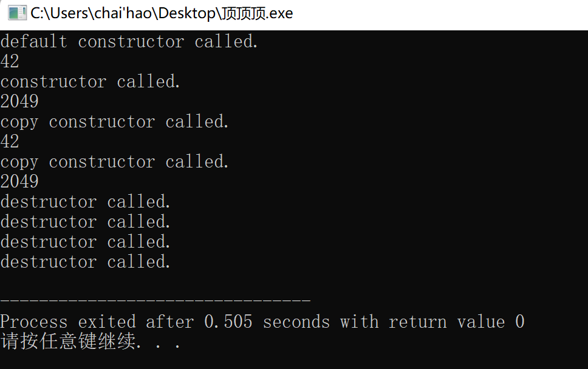588x369 pixels.
Task: Click the first "42" output value
Action: click(10, 61)
